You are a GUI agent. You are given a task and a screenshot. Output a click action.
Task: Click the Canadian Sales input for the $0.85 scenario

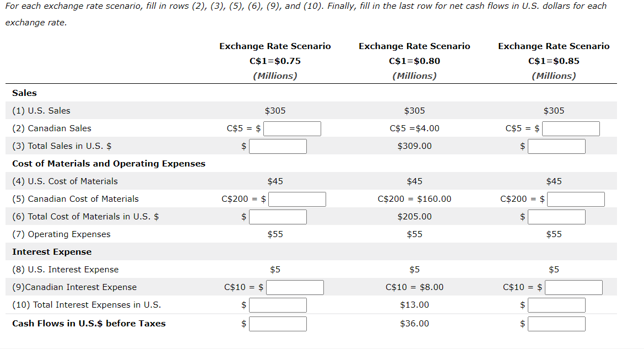click(x=571, y=128)
